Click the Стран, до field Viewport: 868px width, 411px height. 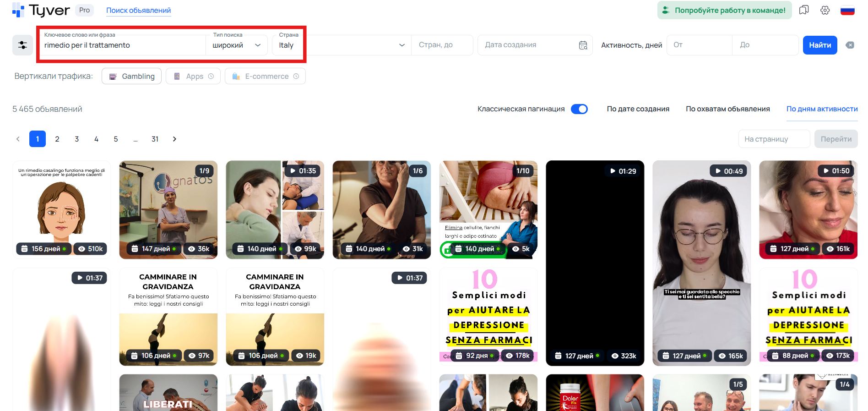point(442,45)
